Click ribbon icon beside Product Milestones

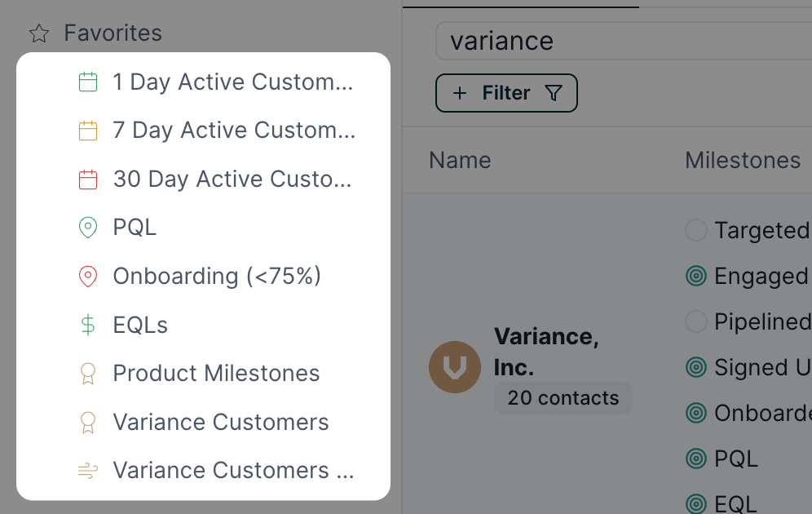click(88, 374)
